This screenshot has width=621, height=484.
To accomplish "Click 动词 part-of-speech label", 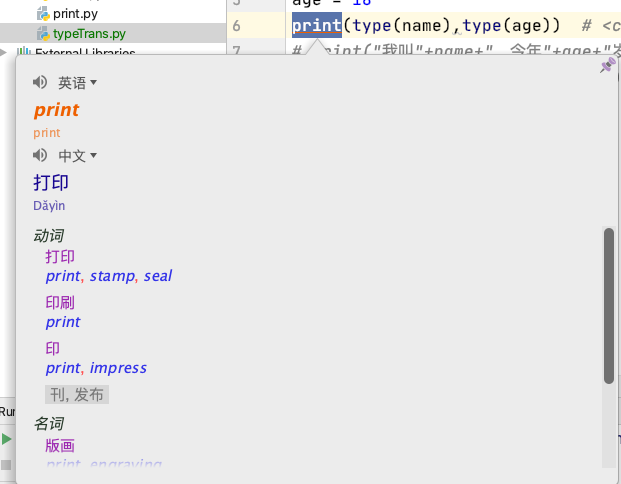I will (49, 236).
